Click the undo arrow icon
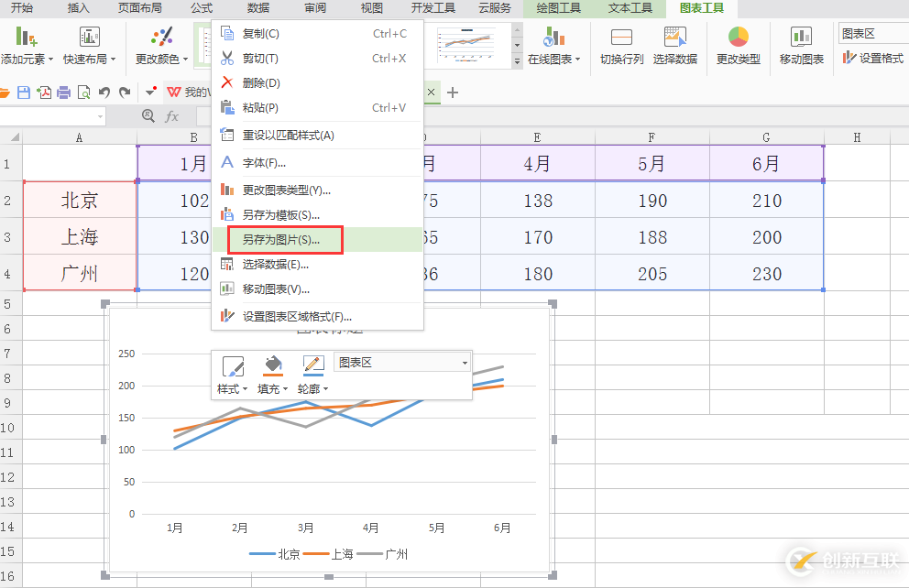The width and height of the screenshot is (909, 588). point(104,93)
